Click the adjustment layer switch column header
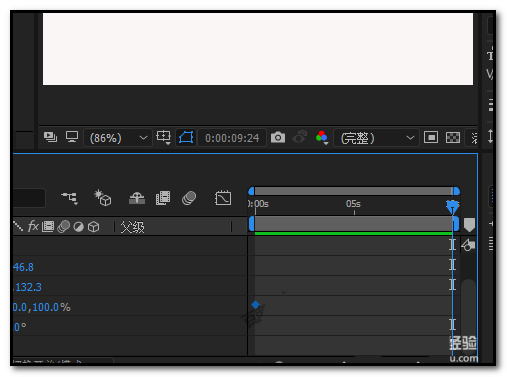 [x=78, y=227]
